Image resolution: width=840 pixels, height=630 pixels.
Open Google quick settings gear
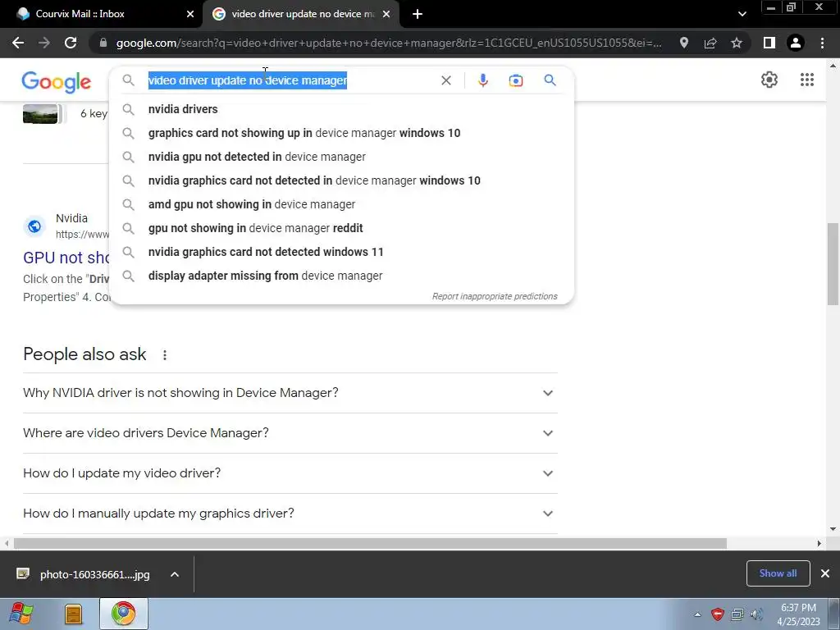769,80
